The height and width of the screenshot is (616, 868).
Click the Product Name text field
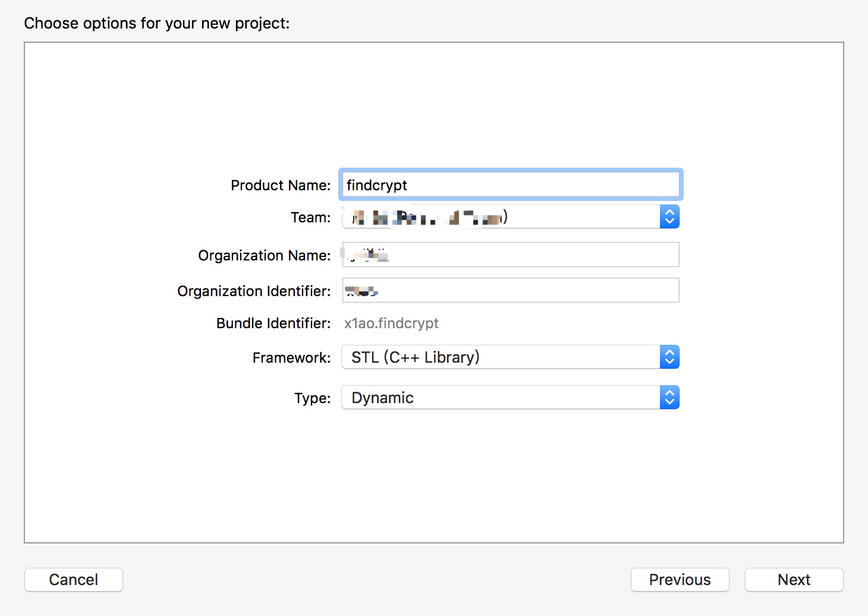pyautogui.click(x=510, y=185)
